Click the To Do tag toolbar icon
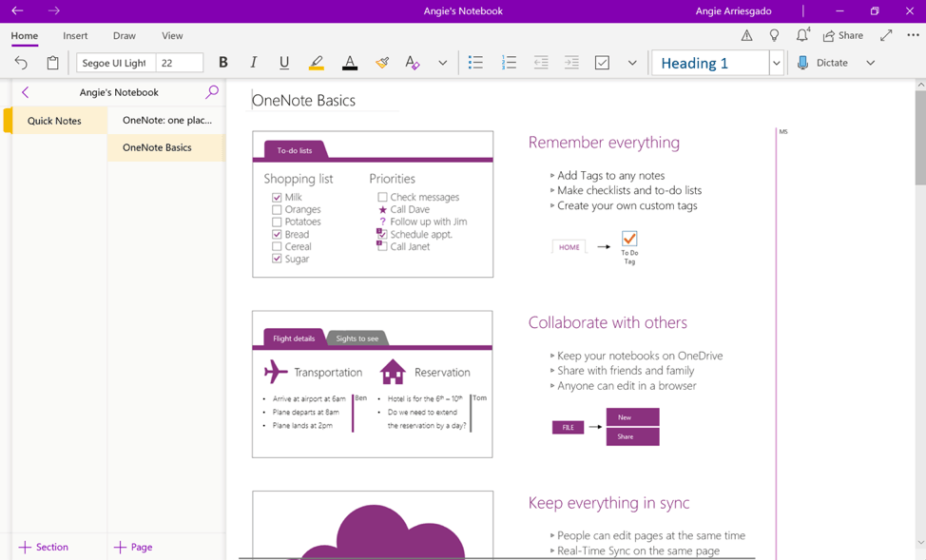926x560 pixels. pyautogui.click(x=602, y=63)
